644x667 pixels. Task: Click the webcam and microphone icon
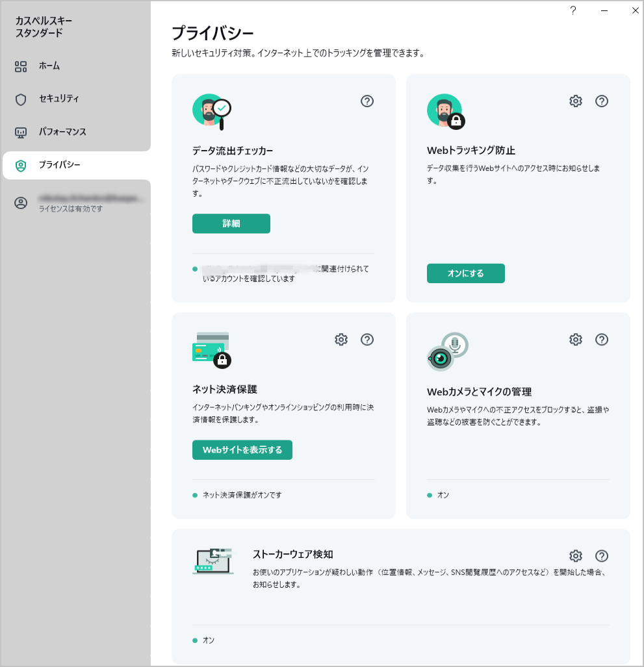(x=447, y=351)
